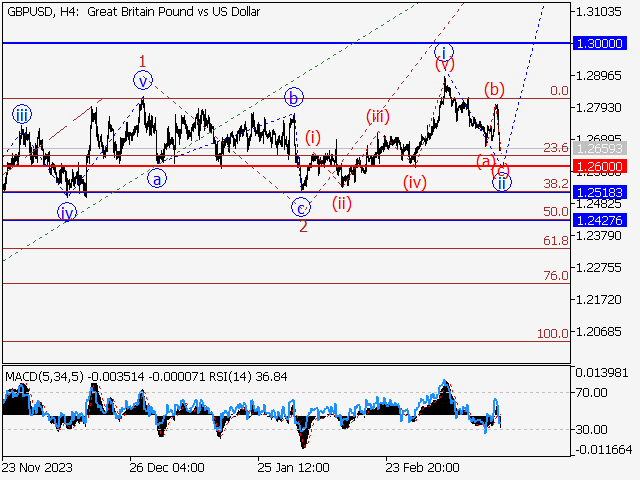The image size is (640, 480).
Task: Select the red (c) wave label
Action: (x=501, y=169)
